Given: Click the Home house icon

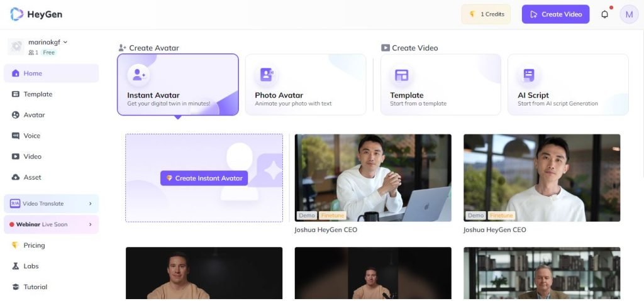Looking at the screenshot, I should tap(16, 73).
